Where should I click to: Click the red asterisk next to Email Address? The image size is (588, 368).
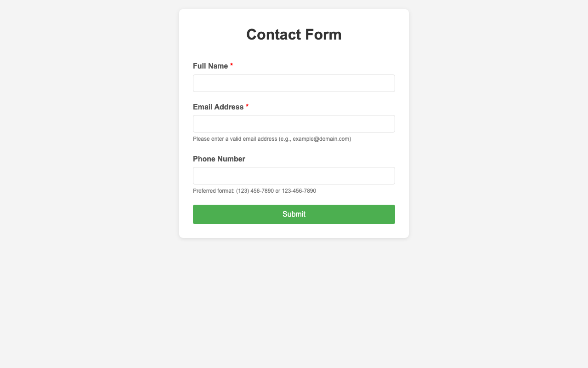247,106
